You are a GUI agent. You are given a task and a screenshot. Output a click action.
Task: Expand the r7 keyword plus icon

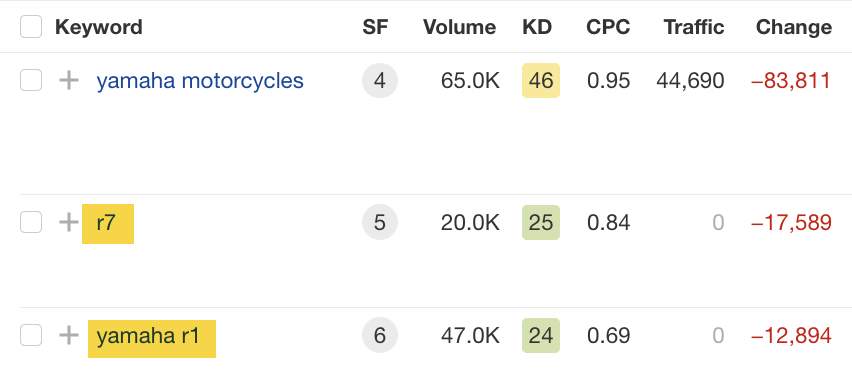tap(69, 222)
